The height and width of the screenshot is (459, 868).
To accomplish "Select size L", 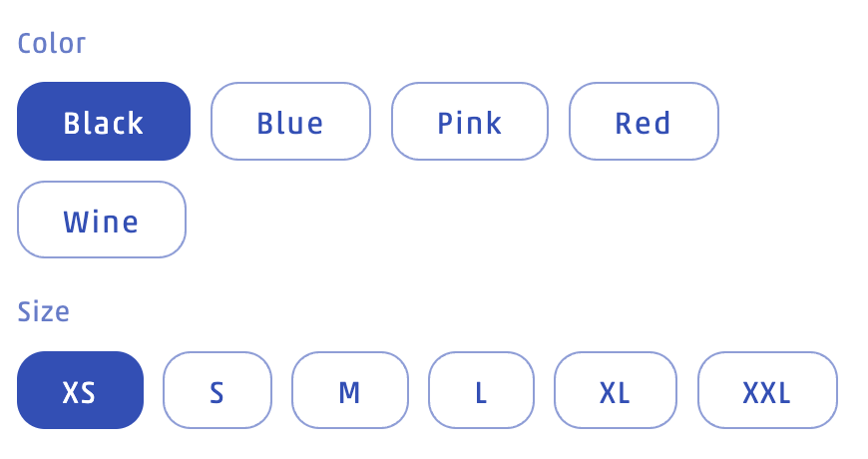I will click(481, 390).
